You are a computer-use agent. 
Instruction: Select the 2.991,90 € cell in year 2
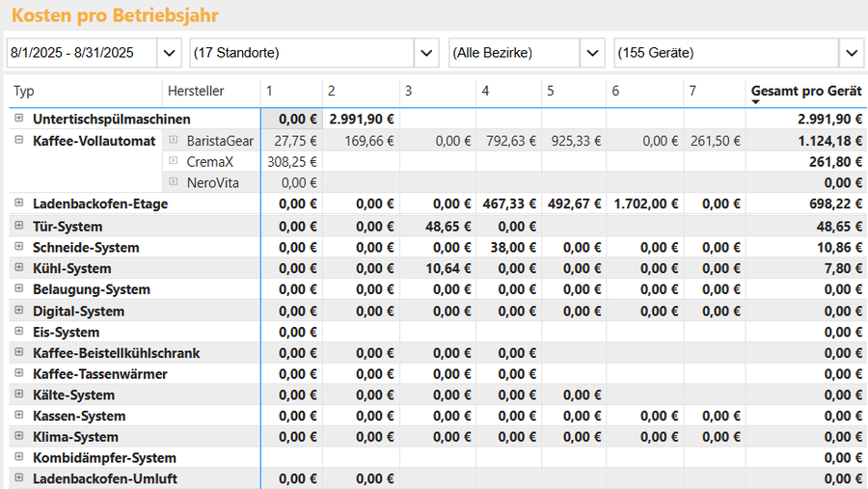pyautogui.click(x=361, y=119)
